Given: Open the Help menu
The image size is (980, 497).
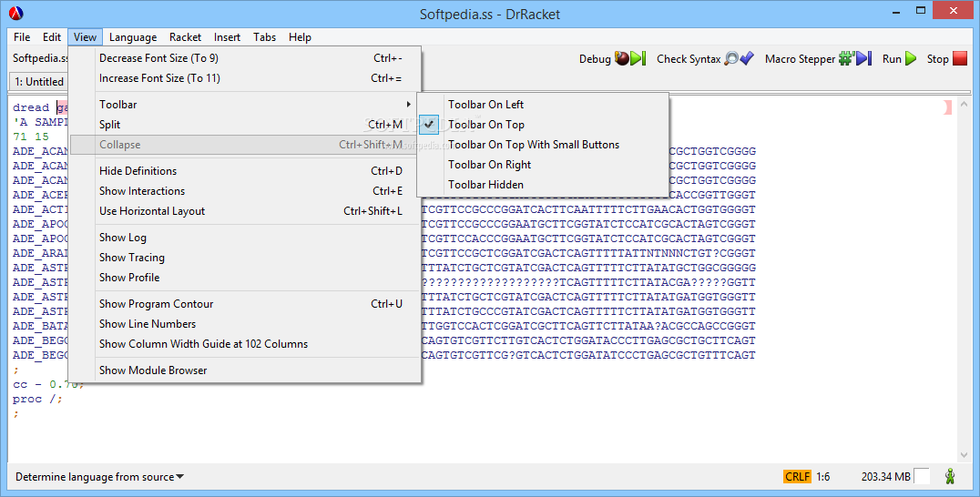Looking at the screenshot, I should click(300, 36).
